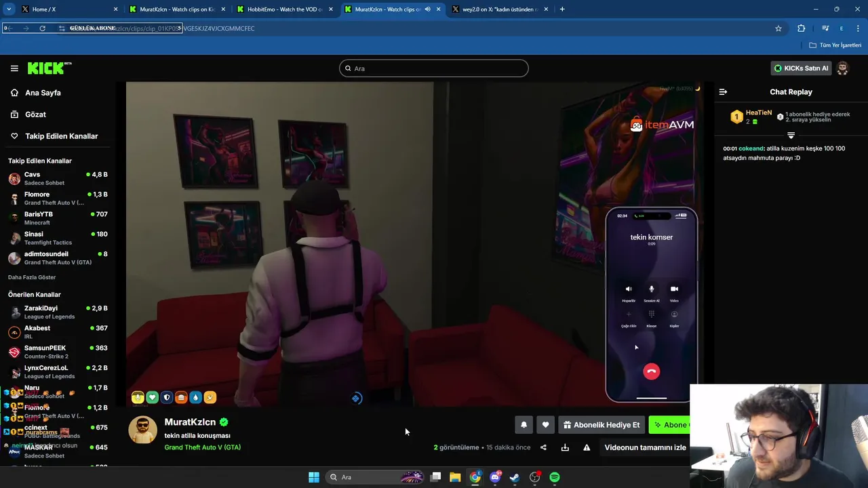868x488 pixels.
Task: Toggle follow heart for MuratKzlcn
Action: (545, 425)
